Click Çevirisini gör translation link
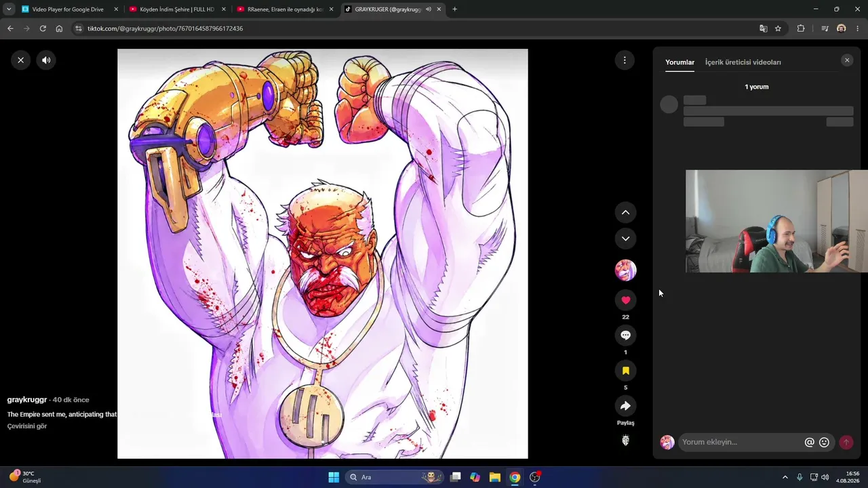The image size is (868, 488). click(27, 426)
